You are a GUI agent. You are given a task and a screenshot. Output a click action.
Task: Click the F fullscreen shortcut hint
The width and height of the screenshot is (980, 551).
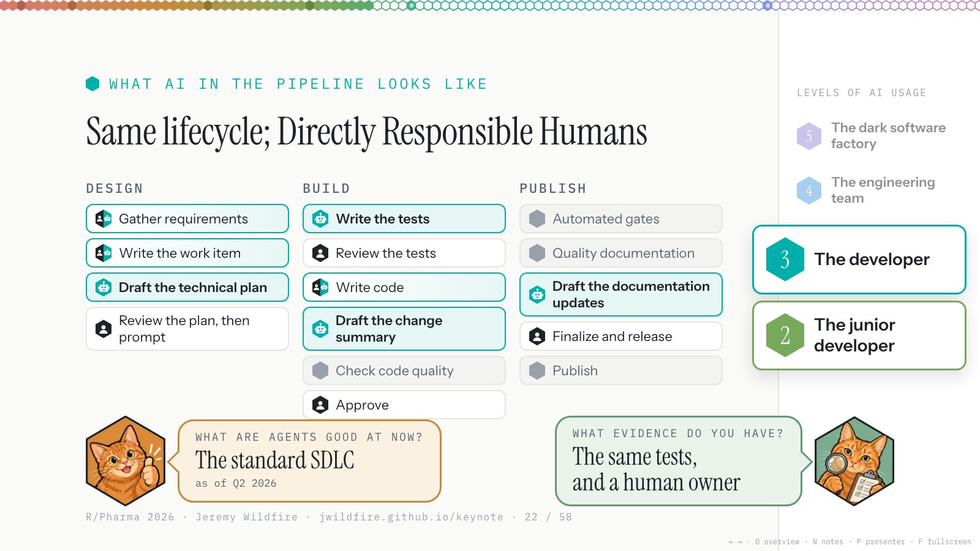(x=944, y=542)
